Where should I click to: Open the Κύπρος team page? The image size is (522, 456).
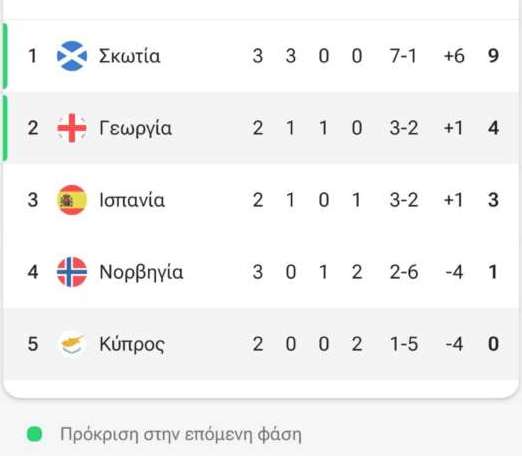point(132,345)
